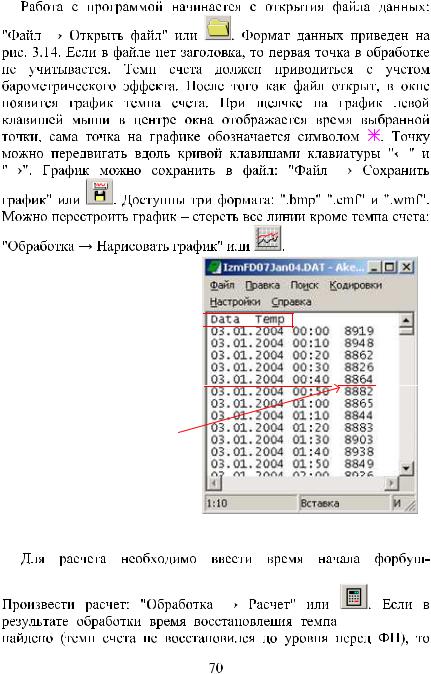Click the value 8862
Image resolution: width=431 pixels, height=674 pixels.
click(359, 355)
